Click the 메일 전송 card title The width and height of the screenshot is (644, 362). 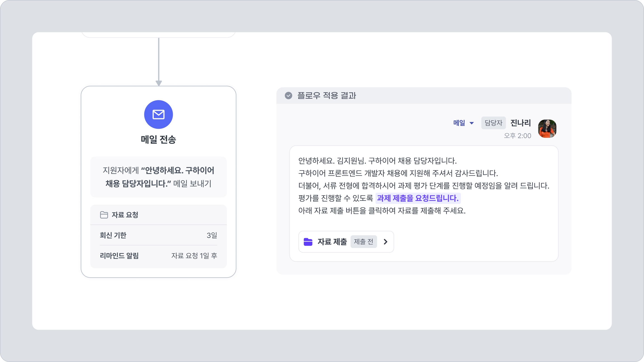[158, 139]
